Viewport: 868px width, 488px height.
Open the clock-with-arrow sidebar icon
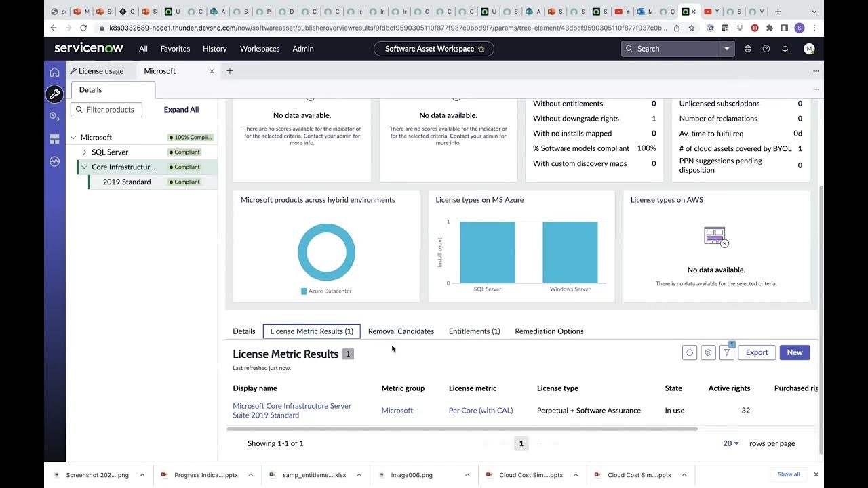(x=55, y=117)
